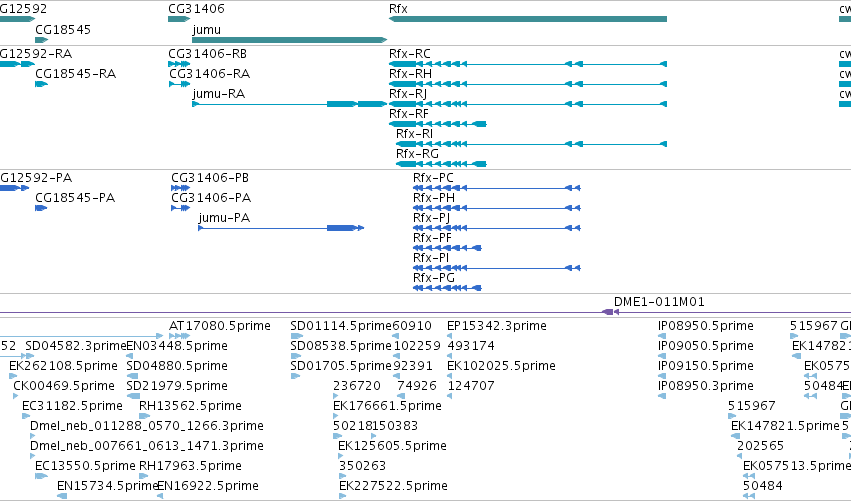Viewport: 851px width, 501px height.
Task: Select the Rfx-PC protein label
Action: pos(433,178)
